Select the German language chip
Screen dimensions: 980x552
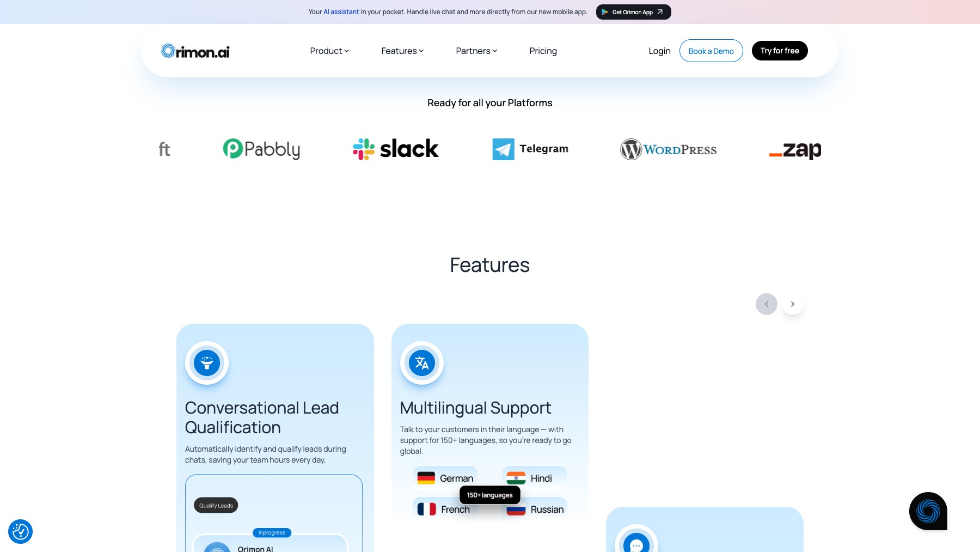pyautogui.click(x=445, y=478)
